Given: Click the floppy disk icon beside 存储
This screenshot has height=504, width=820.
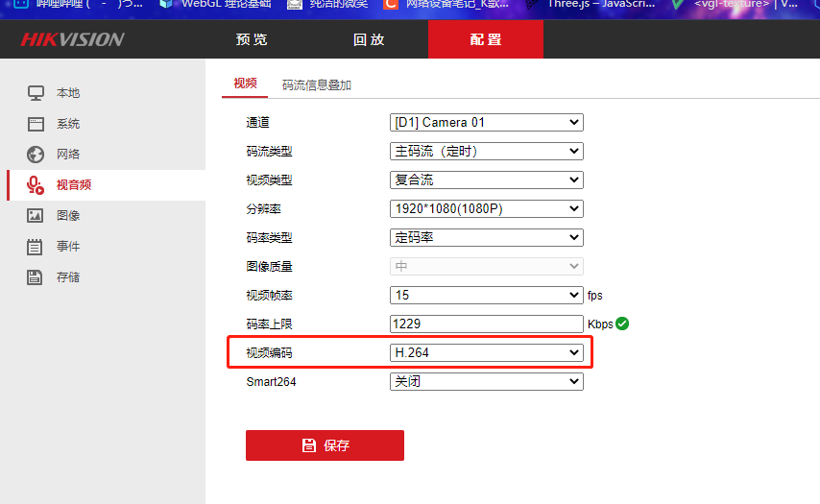Looking at the screenshot, I should pyautogui.click(x=35, y=277).
